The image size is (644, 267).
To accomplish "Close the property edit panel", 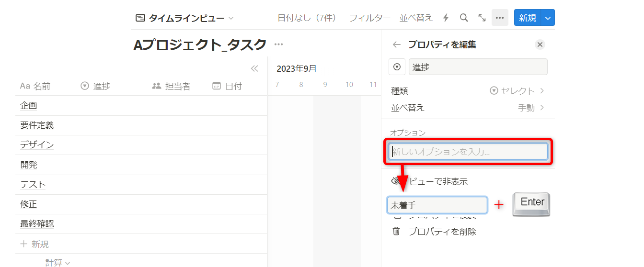I will (x=540, y=44).
